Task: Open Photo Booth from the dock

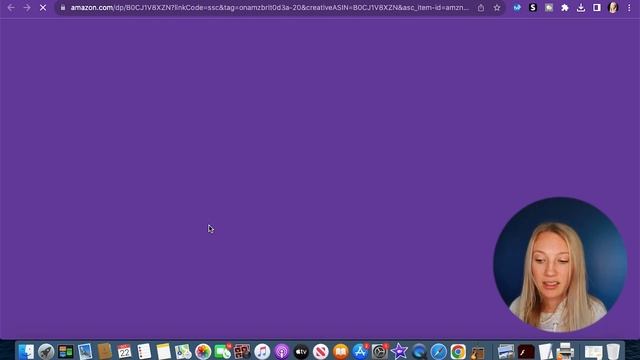Action: coord(242,351)
